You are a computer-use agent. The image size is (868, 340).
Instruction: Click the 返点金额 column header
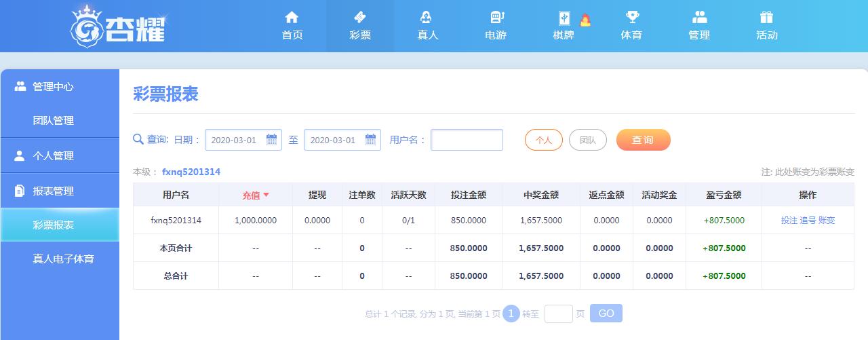606,195
